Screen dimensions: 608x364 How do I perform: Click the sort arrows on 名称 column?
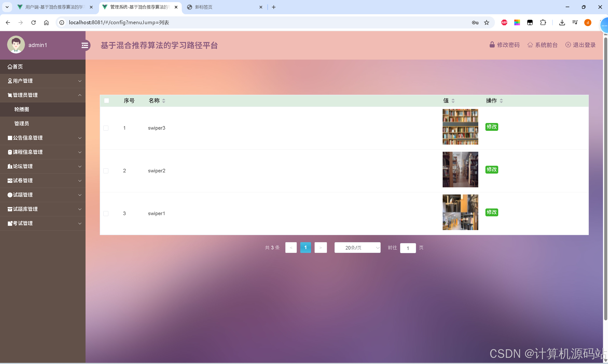(x=163, y=101)
